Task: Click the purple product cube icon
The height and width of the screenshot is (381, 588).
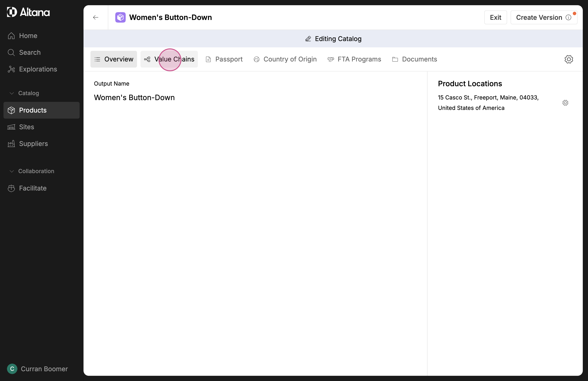Action: pyautogui.click(x=120, y=17)
